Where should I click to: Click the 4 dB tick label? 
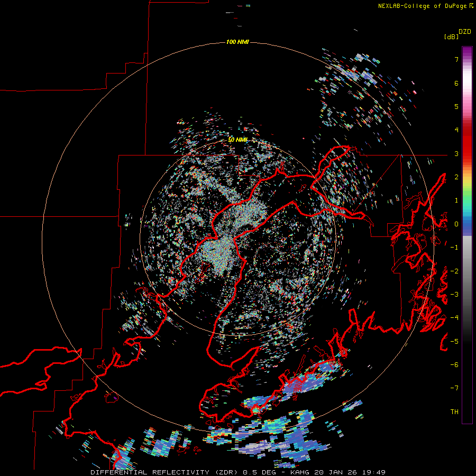click(x=456, y=130)
